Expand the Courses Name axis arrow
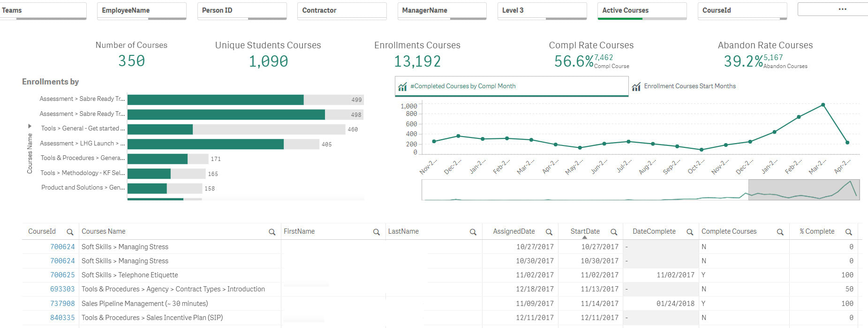 (x=30, y=126)
